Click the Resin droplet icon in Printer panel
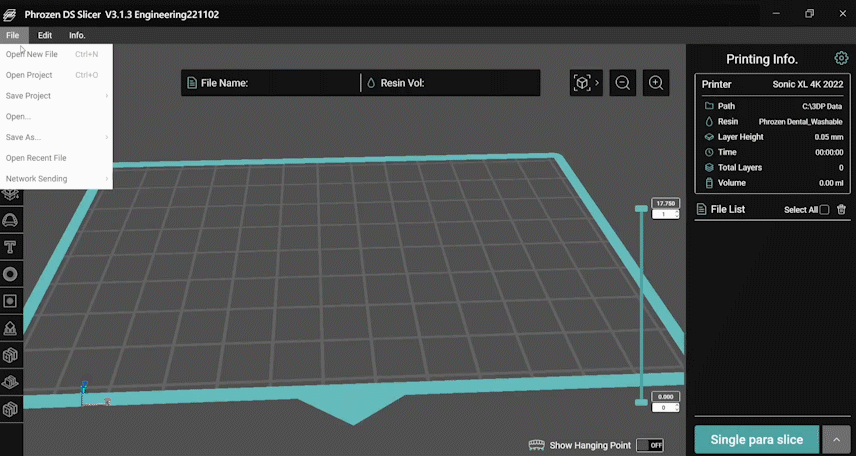 709,121
